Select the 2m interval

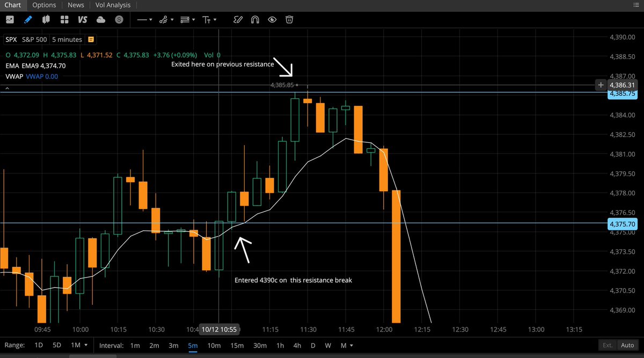tap(154, 345)
